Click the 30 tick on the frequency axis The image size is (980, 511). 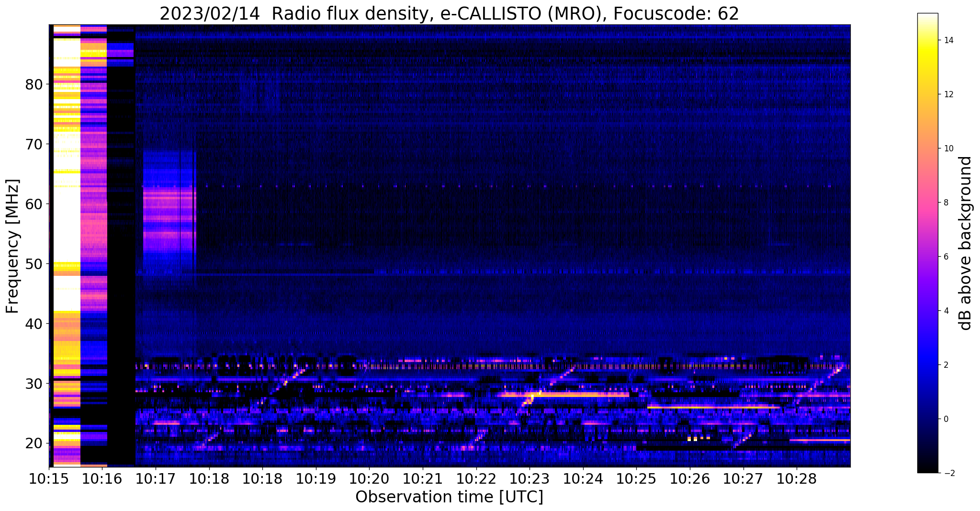pos(34,384)
